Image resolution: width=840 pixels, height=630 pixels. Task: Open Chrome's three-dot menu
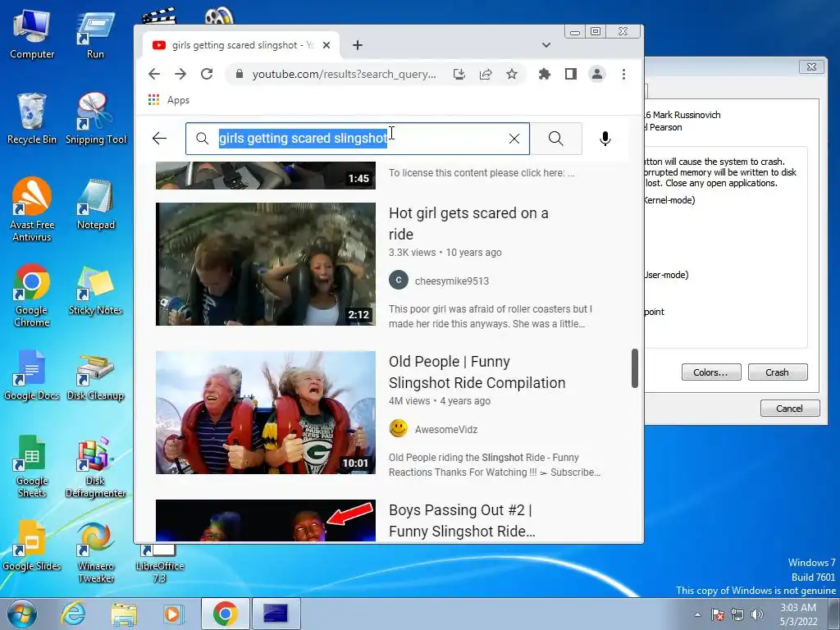(623, 74)
